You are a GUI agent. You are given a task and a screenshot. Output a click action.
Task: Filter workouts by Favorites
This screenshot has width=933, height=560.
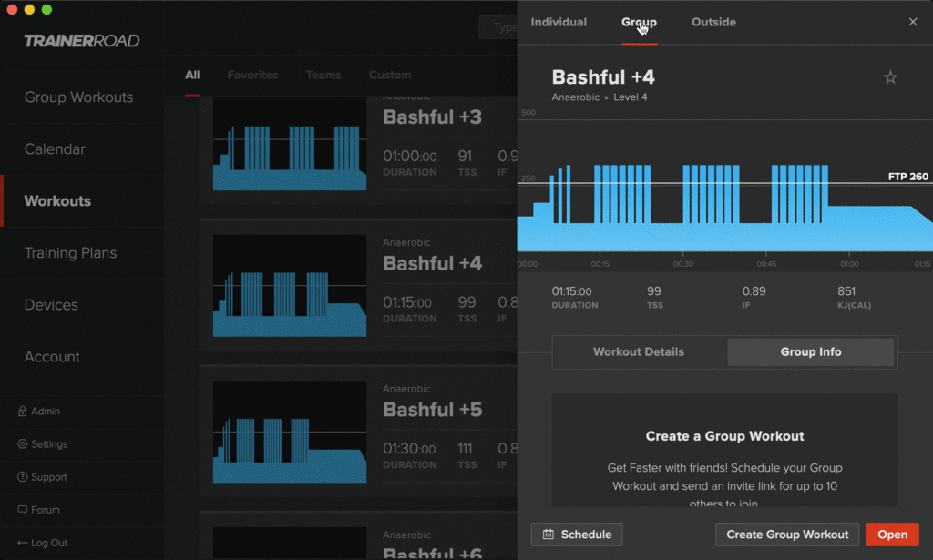[x=252, y=75]
